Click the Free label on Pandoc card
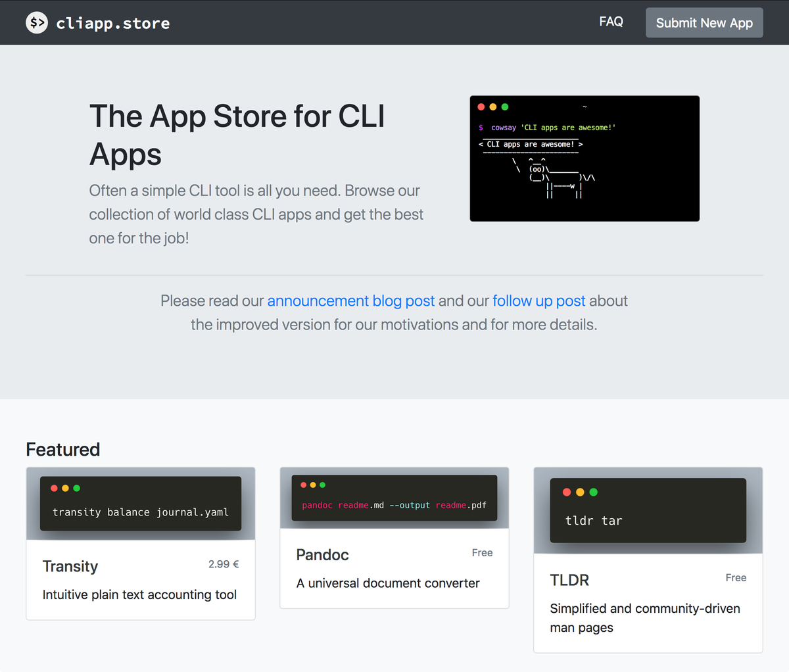Viewport: 789px width, 672px height. [482, 553]
